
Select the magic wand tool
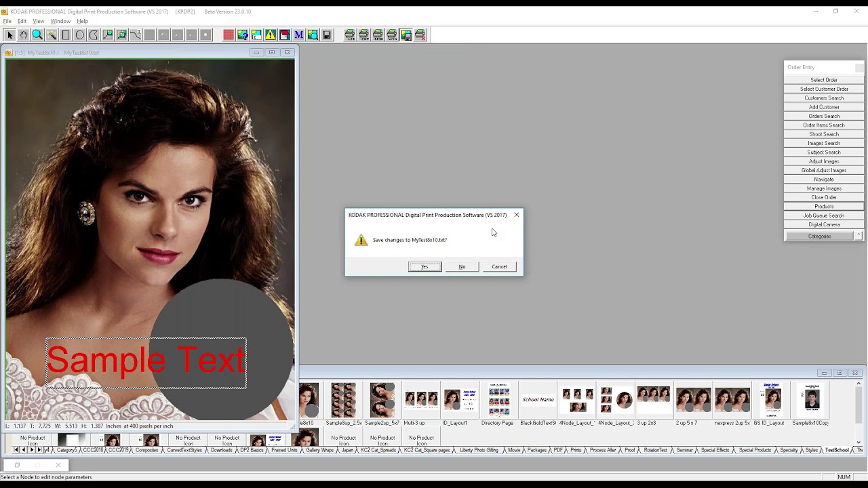pos(52,35)
